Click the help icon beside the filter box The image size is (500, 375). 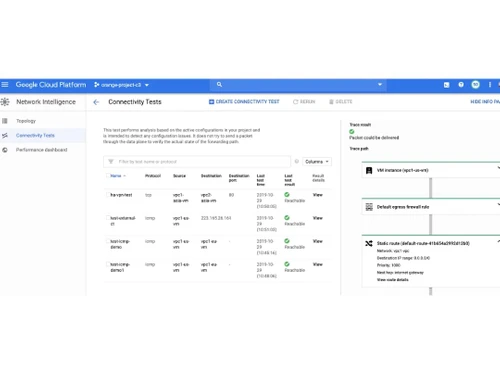click(x=296, y=162)
